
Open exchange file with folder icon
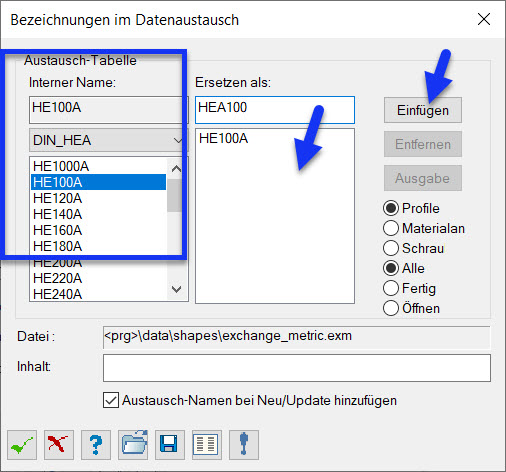tap(133, 445)
